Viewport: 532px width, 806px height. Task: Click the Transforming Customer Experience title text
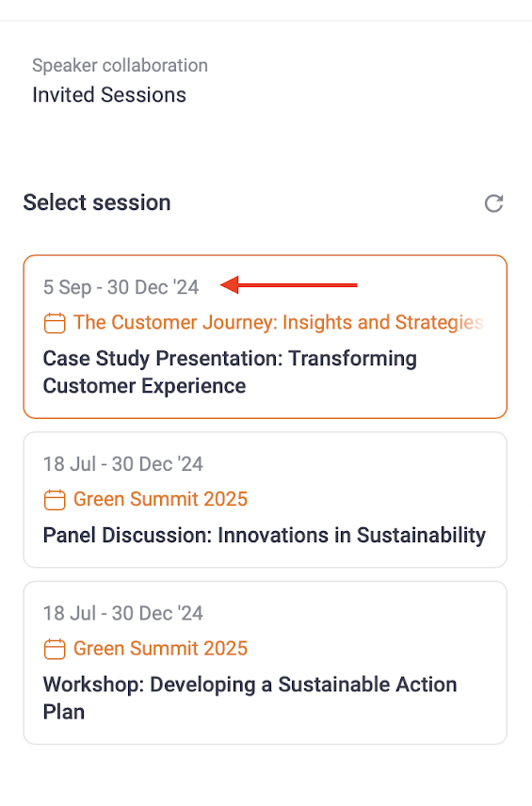[230, 372]
